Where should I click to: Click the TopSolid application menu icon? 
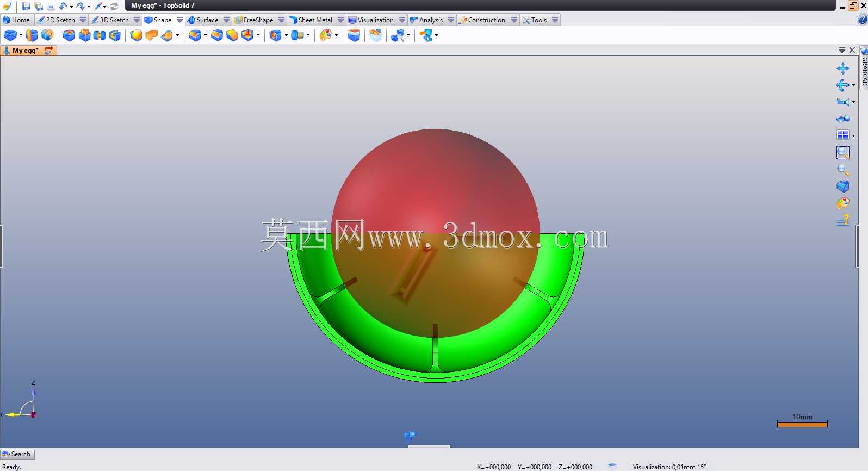(x=7, y=7)
